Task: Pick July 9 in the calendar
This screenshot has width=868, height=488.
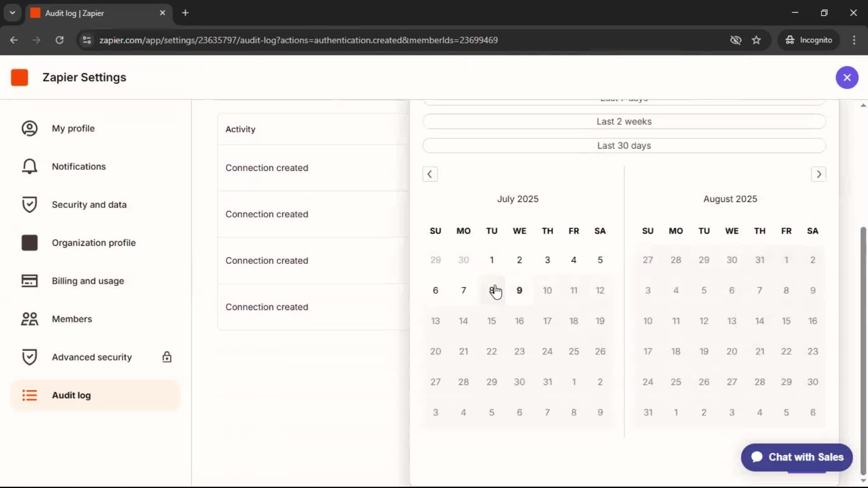Action: [519, 290]
